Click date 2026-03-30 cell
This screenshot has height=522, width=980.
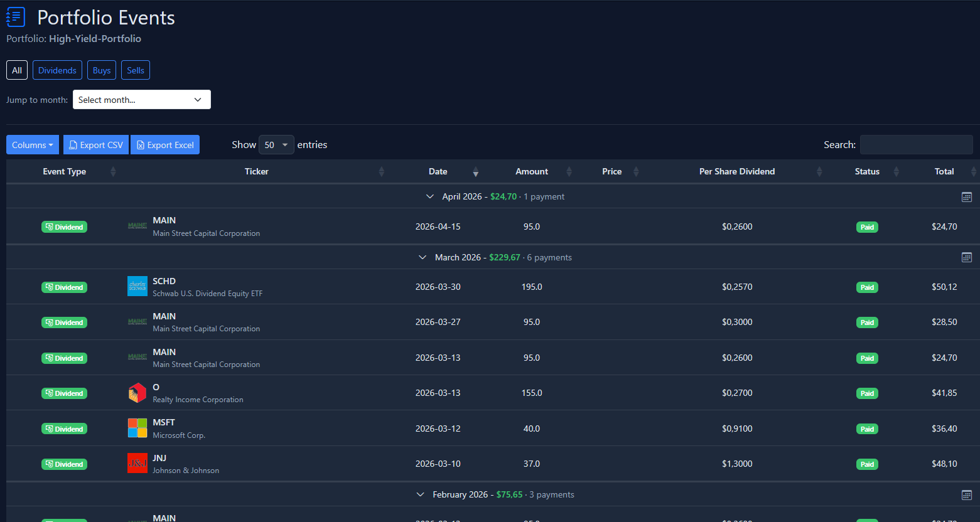pos(438,287)
